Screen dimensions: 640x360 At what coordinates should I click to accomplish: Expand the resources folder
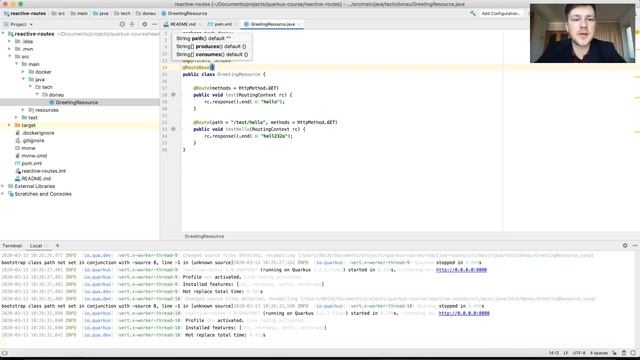click(23, 110)
